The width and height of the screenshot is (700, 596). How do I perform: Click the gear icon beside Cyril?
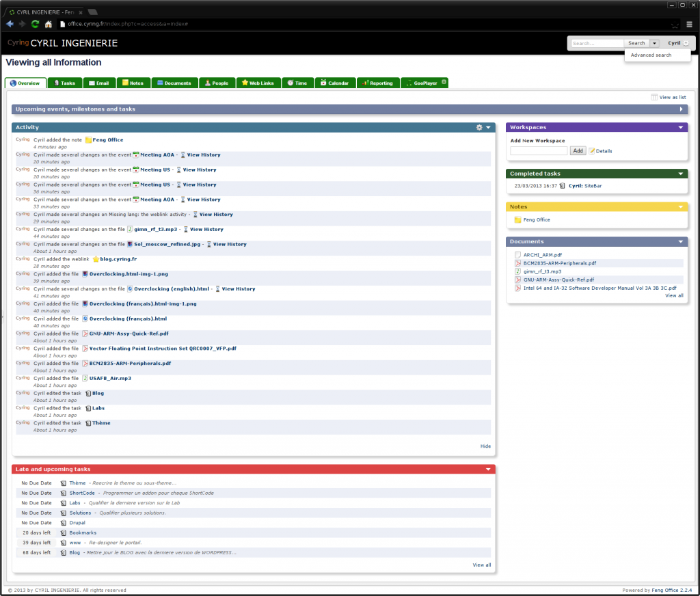tap(686, 43)
